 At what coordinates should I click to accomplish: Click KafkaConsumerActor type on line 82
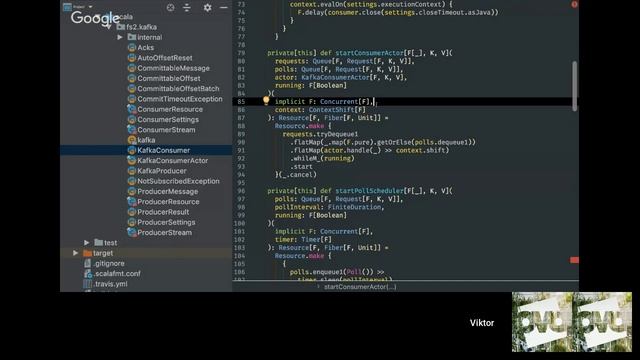click(x=336, y=77)
